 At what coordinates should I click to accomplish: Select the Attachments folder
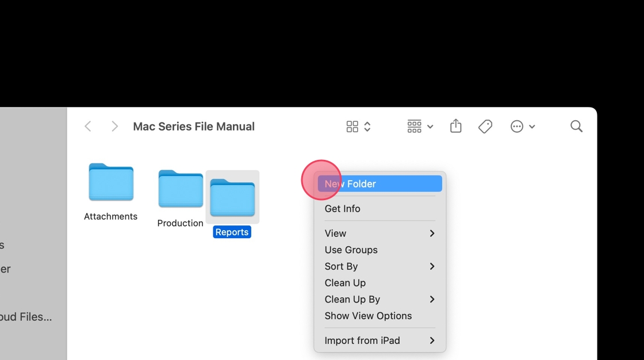tap(111, 183)
